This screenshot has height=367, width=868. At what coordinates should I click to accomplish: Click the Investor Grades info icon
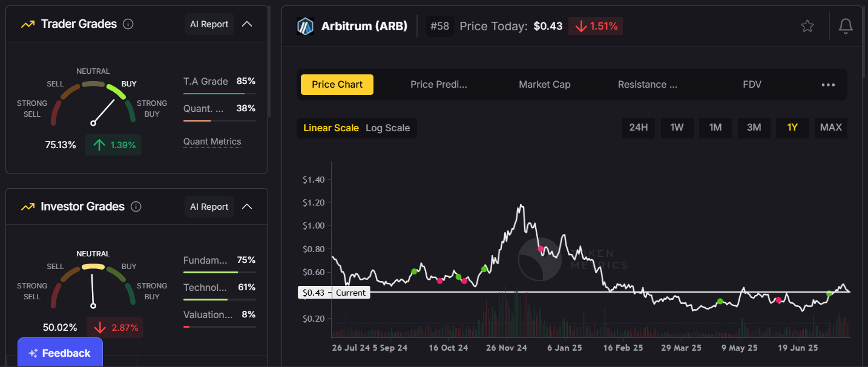click(x=136, y=207)
